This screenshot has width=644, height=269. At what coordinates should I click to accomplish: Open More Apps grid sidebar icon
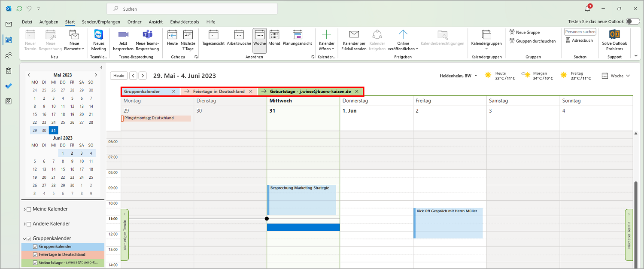pyautogui.click(x=9, y=101)
